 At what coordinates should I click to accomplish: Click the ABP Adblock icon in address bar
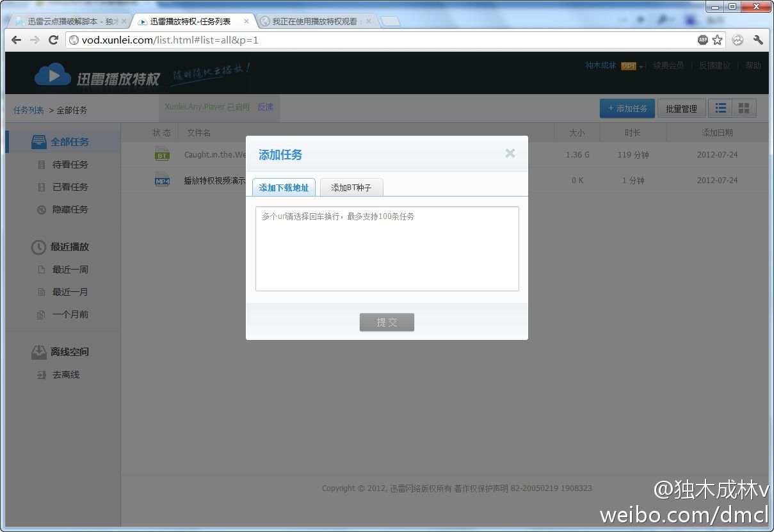703,40
